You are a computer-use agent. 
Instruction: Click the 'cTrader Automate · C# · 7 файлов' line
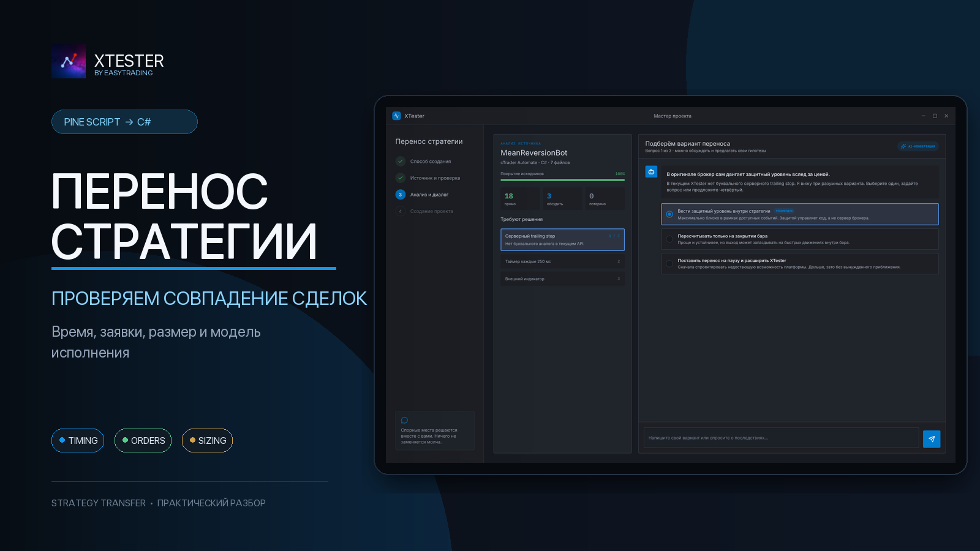pyautogui.click(x=535, y=163)
